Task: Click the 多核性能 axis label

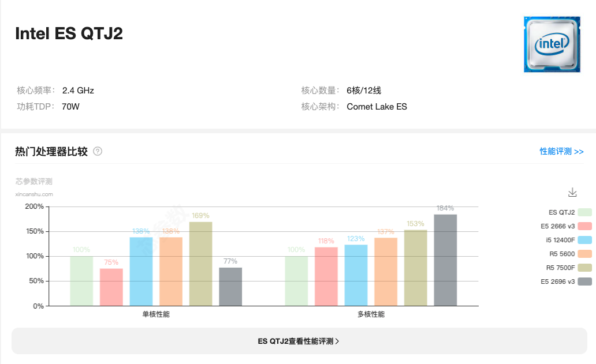Action: pyautogui.click(x=371, y=314)
